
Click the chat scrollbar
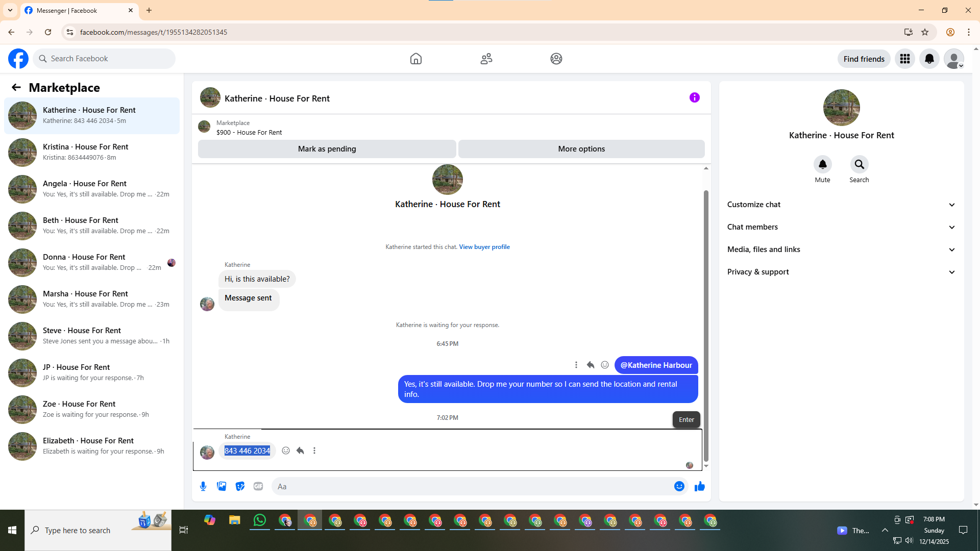[x=706, y=327]
